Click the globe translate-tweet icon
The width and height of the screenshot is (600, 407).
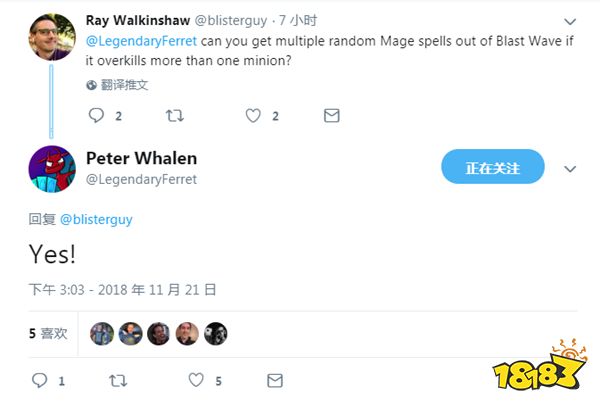click(91, 85)
